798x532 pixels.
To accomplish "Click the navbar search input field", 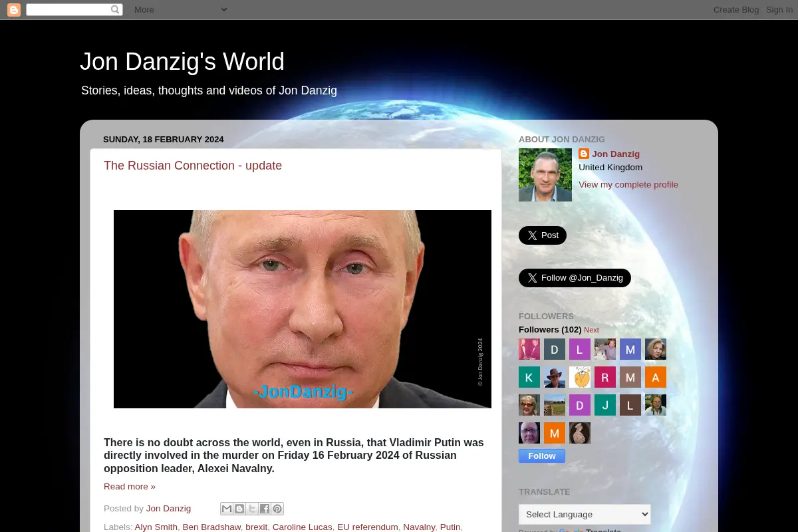I will [68, 9].
